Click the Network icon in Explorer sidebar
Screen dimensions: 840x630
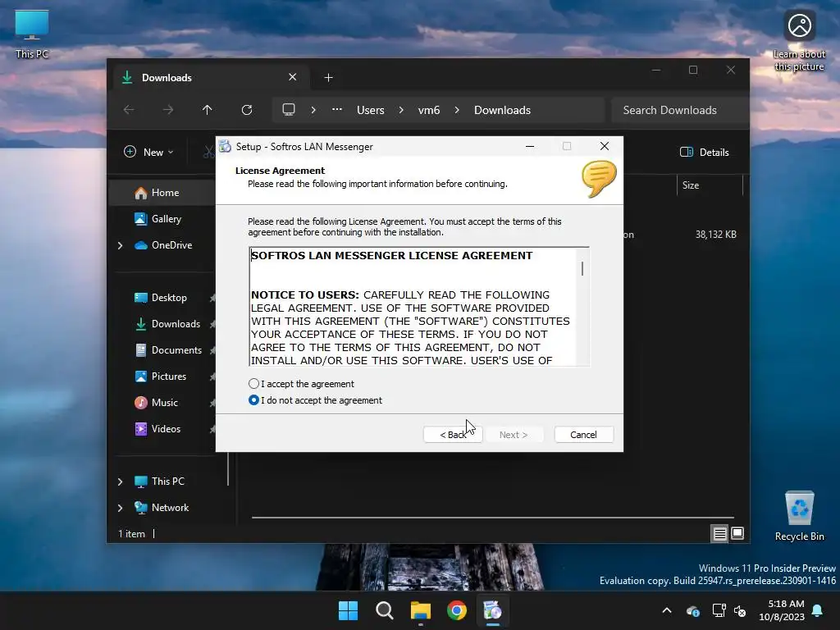tap(141, 507)
